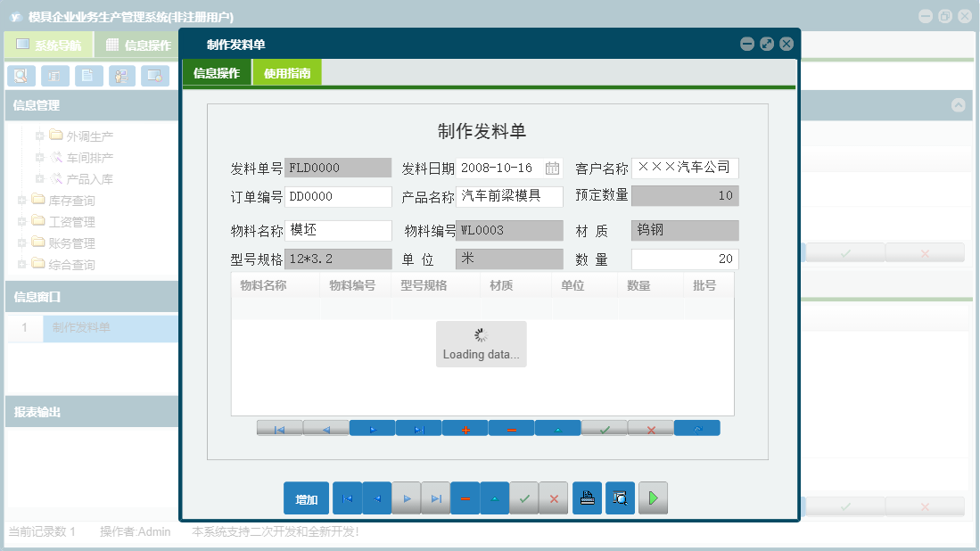Click the 增加 button
Image resolution: width=980 pixels, height=551 pixels.
click(x=306, y=498)
